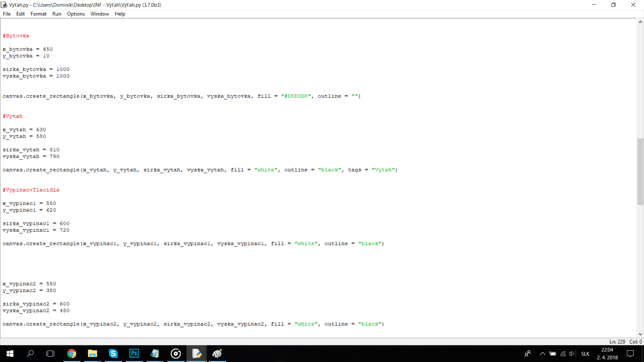644x362 pixels.
Task: Open the notepad taskbar icon
Action: click(x=155, y=354)
